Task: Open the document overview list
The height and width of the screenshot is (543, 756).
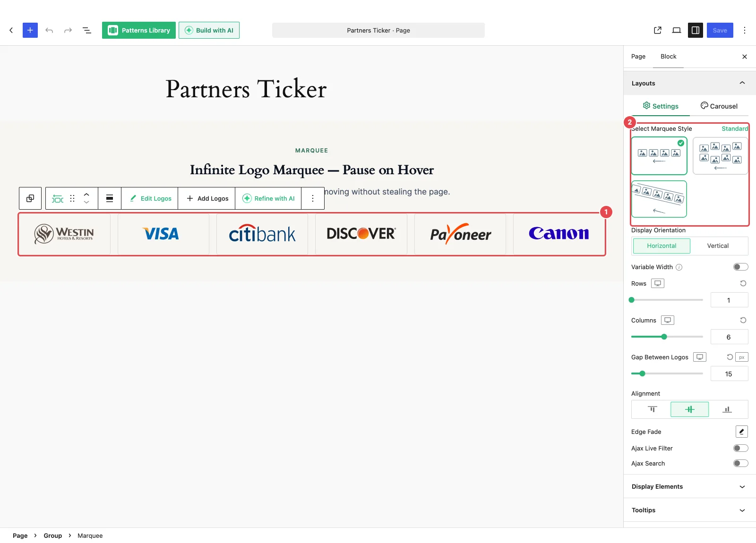Action: pyautogui.click(x=87, y=30)
